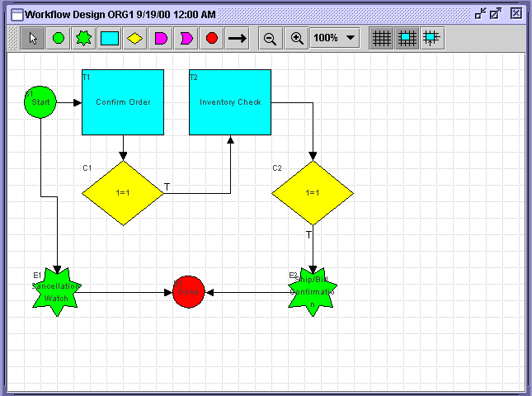532x396 pixels.
Task: Click the E1 label near Cancellation Watch
Action: point(37,276)
